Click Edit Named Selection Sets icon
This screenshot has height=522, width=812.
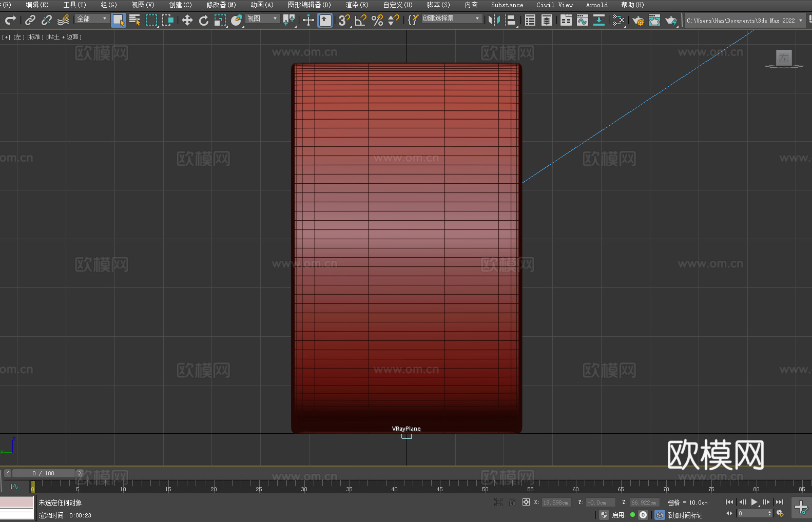pos(413,20)
